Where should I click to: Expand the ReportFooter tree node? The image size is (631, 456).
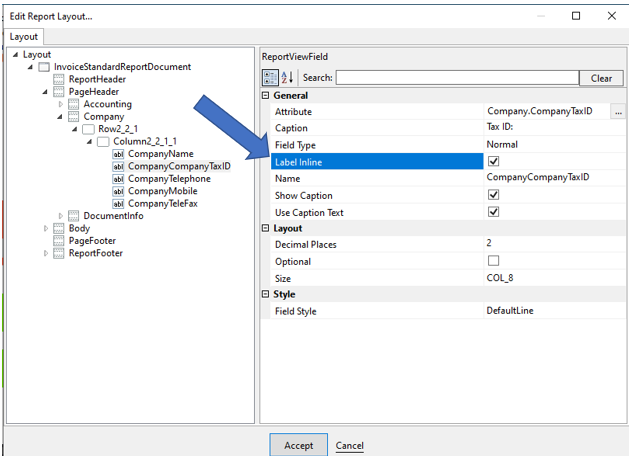coord(46,254)
